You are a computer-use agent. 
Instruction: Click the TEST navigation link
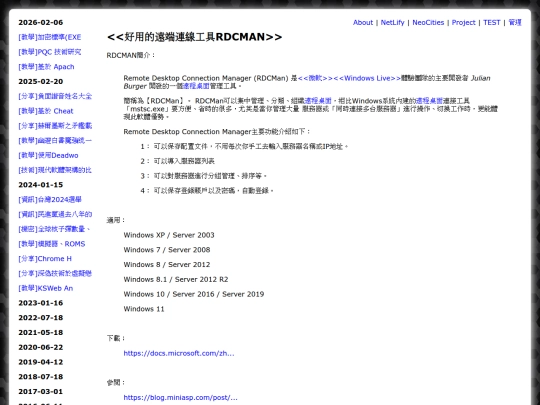[491, 22]
